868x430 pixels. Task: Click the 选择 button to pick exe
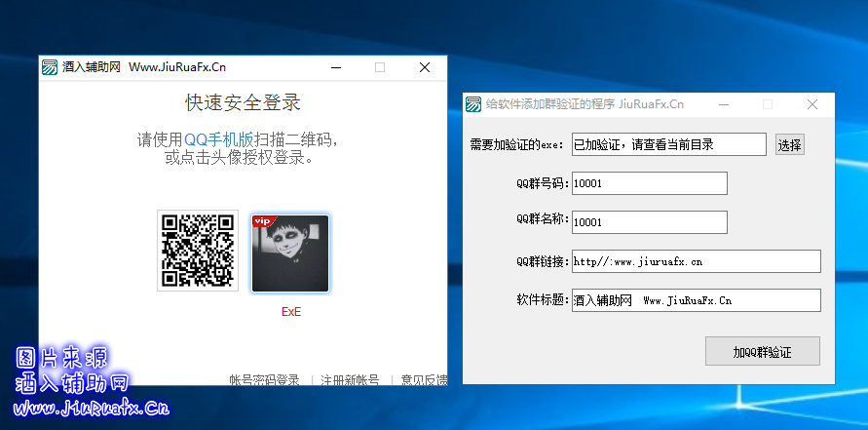789,144
